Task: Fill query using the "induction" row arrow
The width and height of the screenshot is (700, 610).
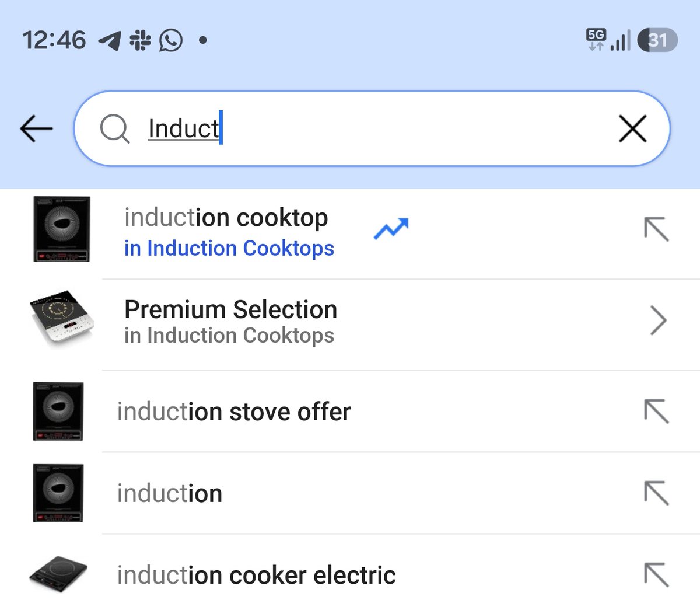Action: (656, 494)
